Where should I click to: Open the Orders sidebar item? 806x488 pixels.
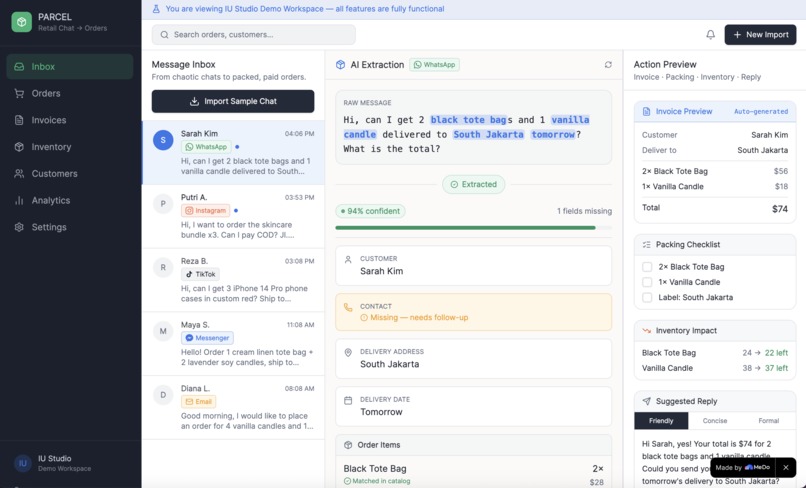pyautogui.click(x=70, y=93)
